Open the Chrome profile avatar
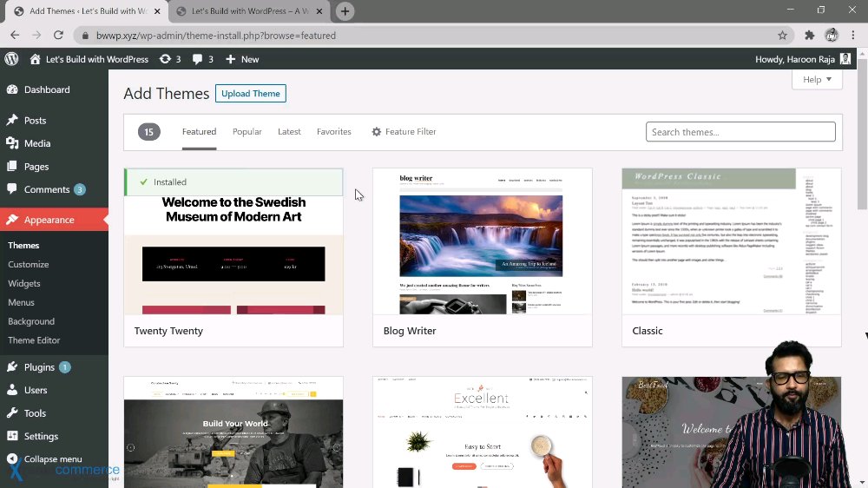 click(x=832, y=36)
